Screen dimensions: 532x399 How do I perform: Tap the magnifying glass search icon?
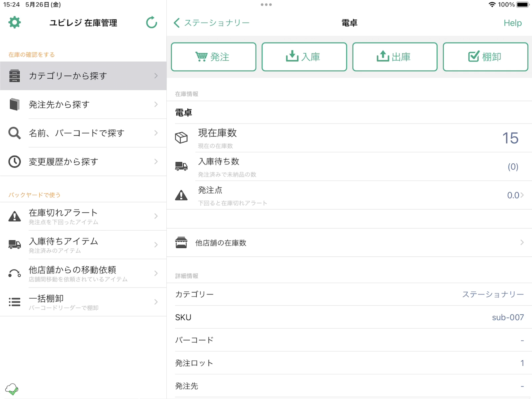point(15,133)
